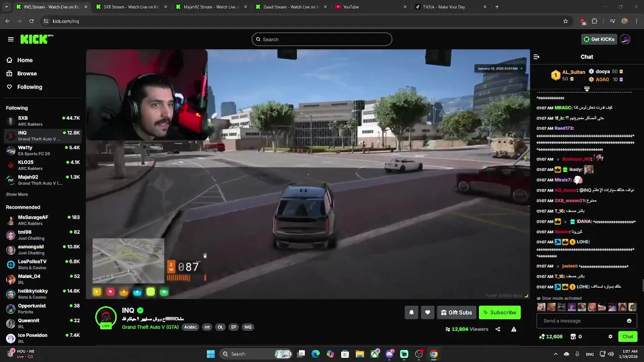The image size is (644, 362).
Task: Open Chrome extensions puzzle icon
Action: click(x=595, y=21)
